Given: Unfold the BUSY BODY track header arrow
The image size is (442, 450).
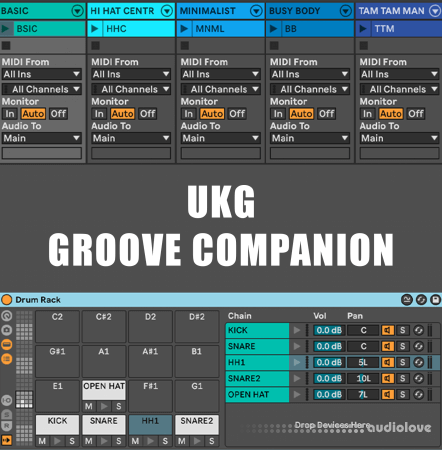Looking at the screenshot, I should (x=346, y=11).
